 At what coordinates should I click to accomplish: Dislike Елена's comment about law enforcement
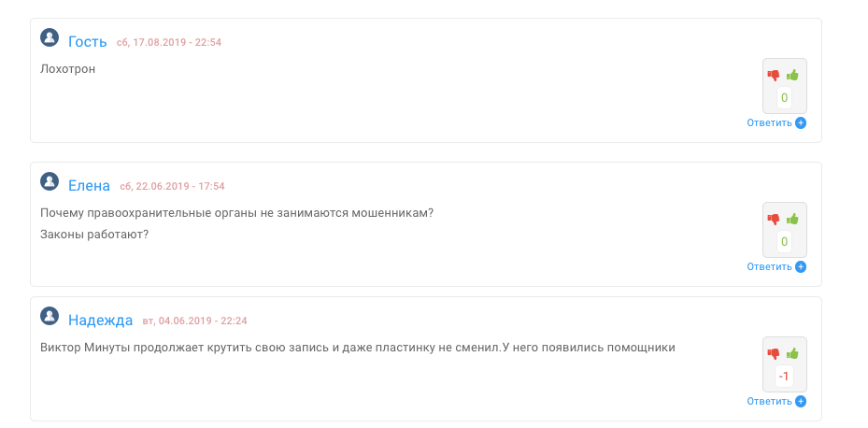tap(774, 219)
